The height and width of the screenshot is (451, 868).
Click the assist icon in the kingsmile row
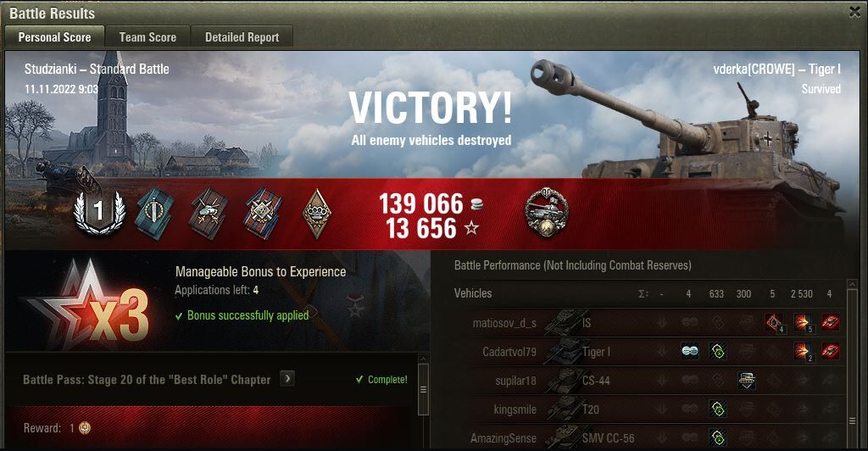tap(718, 409)
